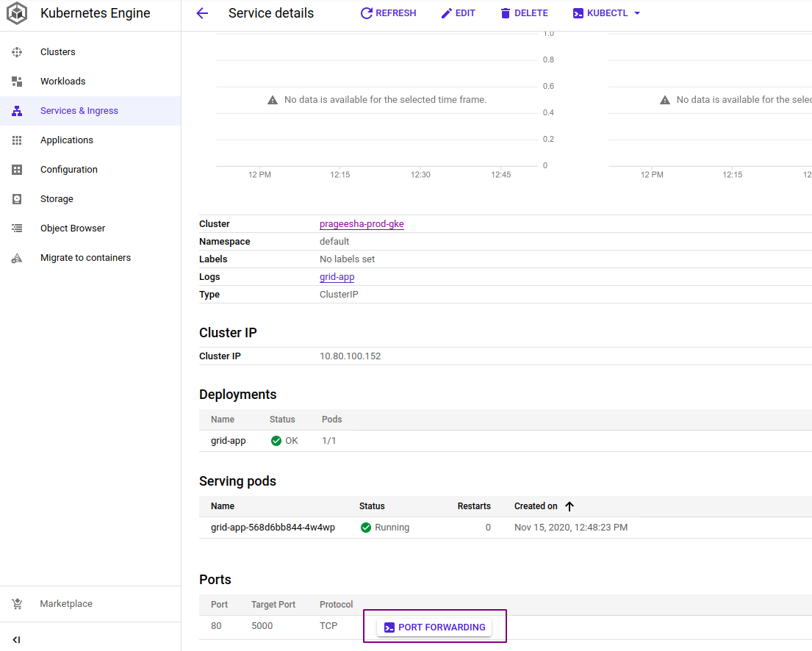
Task: Click the Workloads icon in sidebar
Action: [x=17, y=82]
